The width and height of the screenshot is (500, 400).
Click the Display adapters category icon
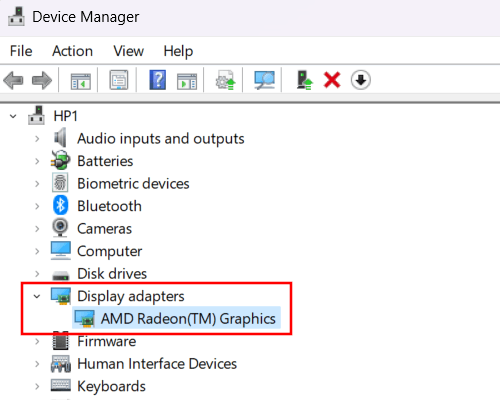tap(61, 296)
